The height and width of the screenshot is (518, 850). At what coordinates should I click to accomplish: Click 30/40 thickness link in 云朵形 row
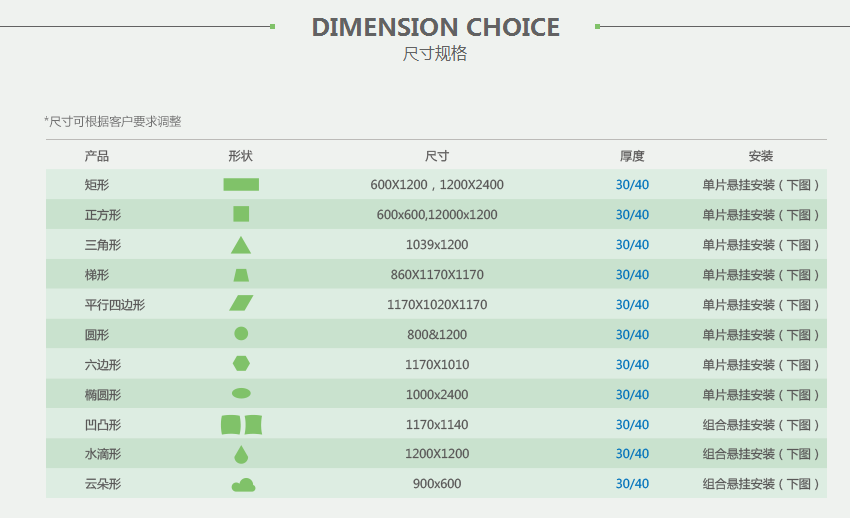tap(632, 484)
